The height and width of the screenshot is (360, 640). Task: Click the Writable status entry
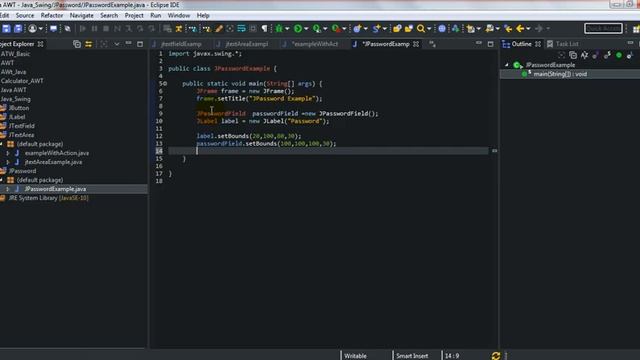pyautogui.click(x=355, y=356)
